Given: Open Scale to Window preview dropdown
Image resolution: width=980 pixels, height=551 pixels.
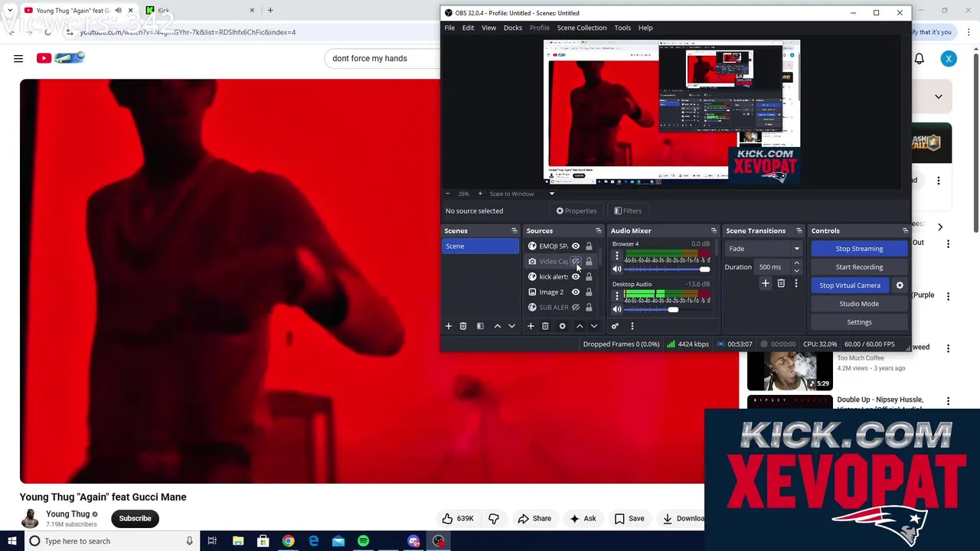Looking at the screenshot, I should pyautogui.click(x=521, y=194).
